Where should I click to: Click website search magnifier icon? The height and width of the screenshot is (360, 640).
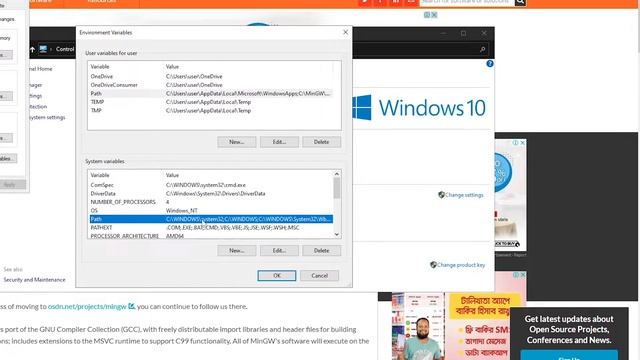520,2
